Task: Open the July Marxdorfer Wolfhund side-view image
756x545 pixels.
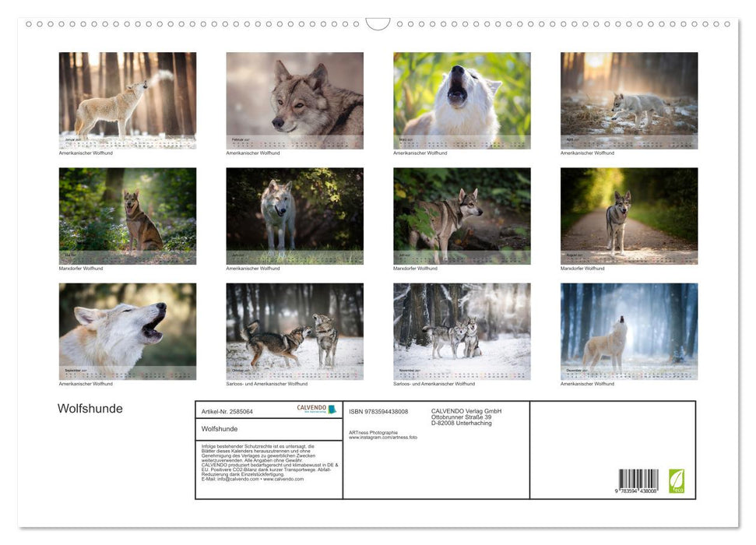Action: 462,216
